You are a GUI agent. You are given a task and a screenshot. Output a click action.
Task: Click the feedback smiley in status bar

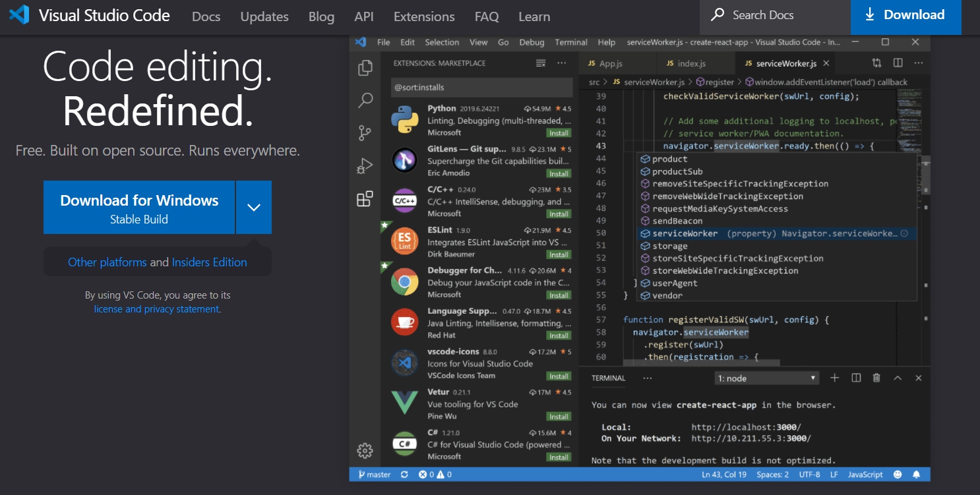pyautogui.click(x=898, y=475)
